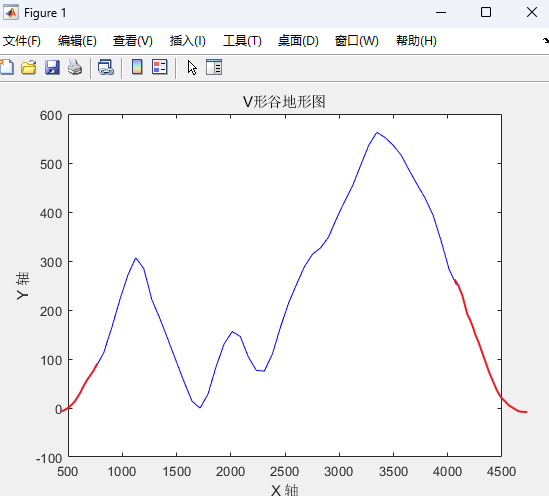Open the 桌面(D) menu
Image resolution: width=549 pixels, height=496 pixels.
point(298,41)
